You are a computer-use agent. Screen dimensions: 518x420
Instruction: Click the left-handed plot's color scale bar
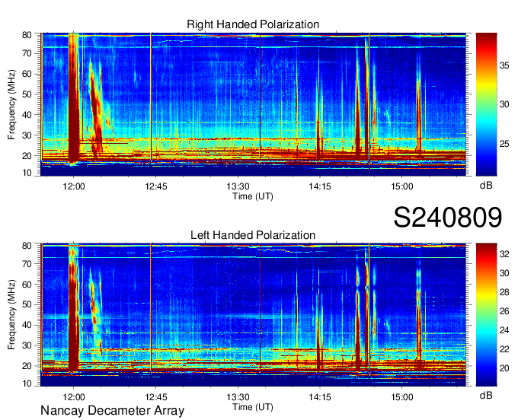(x=486, y=315)
